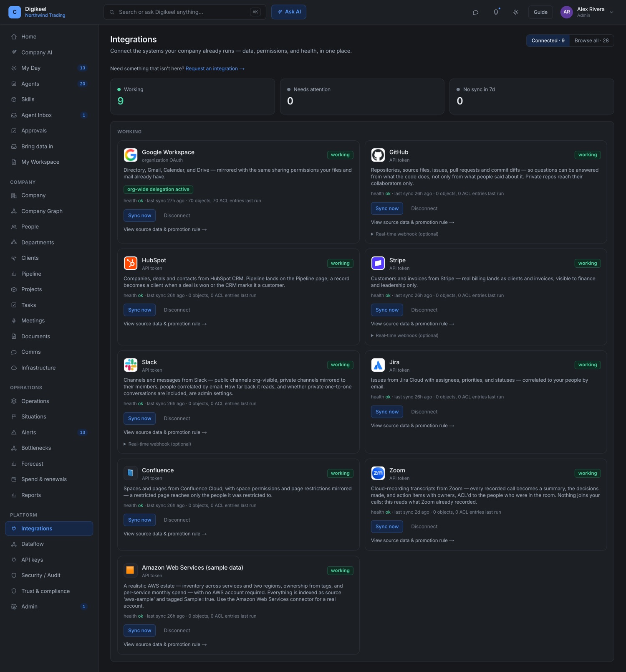Click the Zoom logo icon
626x672 pixels.
click(x=378, y=473)
